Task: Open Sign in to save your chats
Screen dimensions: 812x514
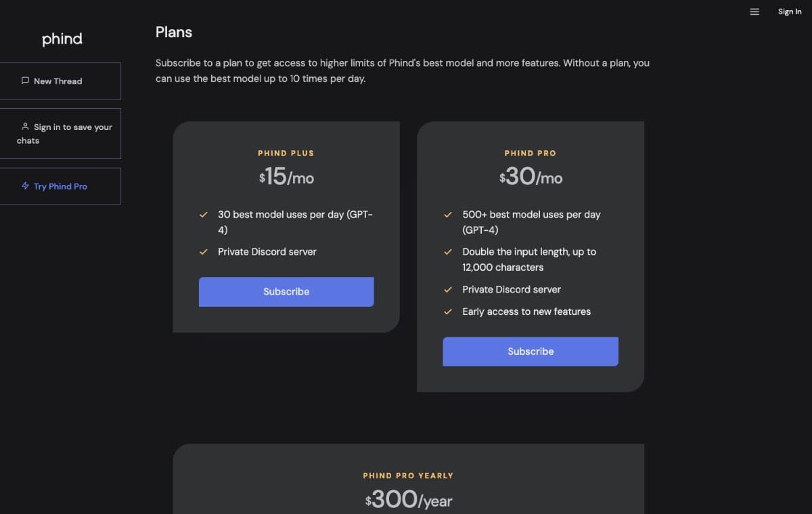Action: pos(60,133)
